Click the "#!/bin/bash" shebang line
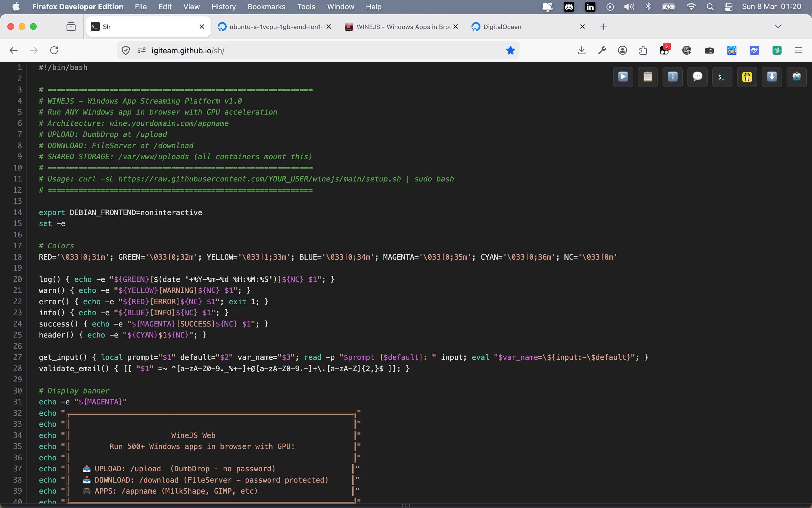Viewport: 812px width, 508px height. [x=63, y=67]
